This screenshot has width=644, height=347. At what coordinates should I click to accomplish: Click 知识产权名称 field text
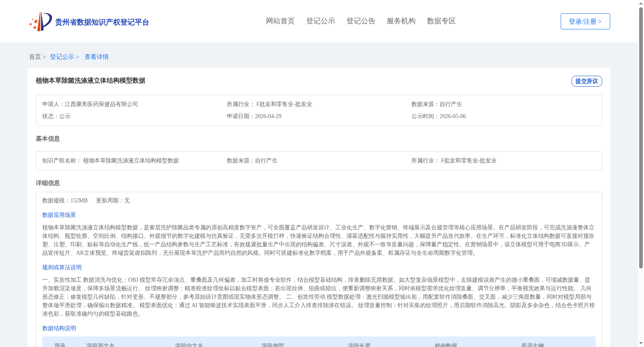[x=111, y=160]
